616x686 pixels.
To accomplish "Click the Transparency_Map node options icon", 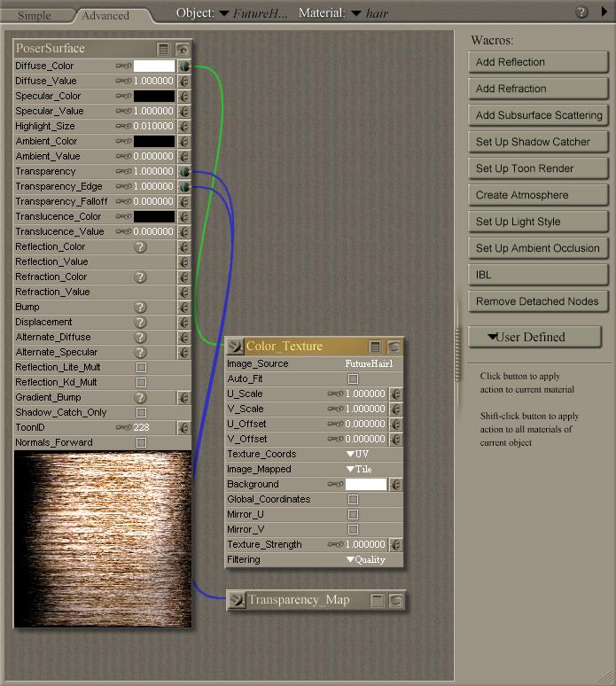I will point(377,600).
